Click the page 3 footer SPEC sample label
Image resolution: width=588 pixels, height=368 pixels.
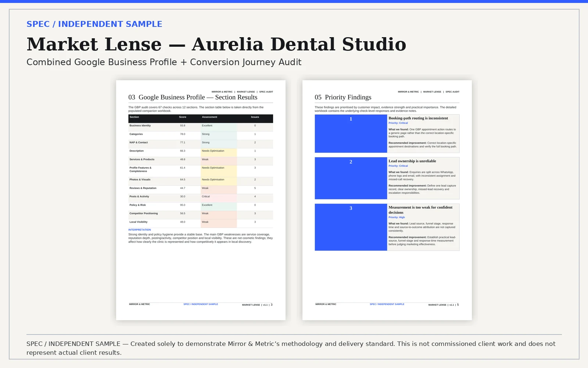201,304
